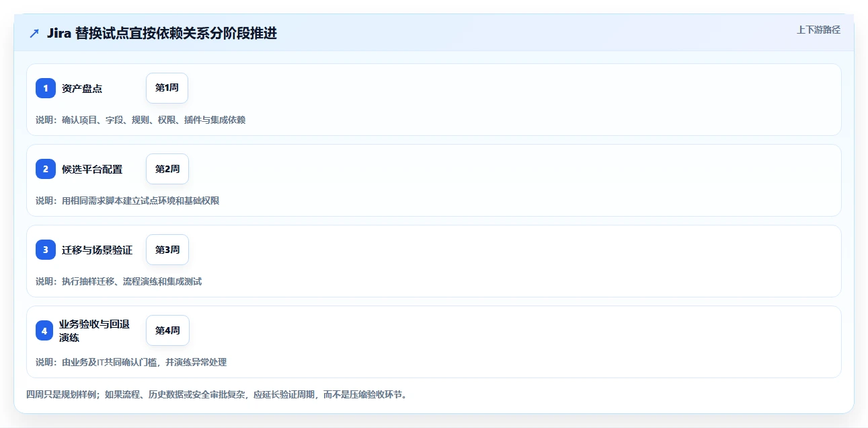The image size is (868, 428).
Task: Click the footnote 四周只是规划样例
Action: (x=216, y=394)
